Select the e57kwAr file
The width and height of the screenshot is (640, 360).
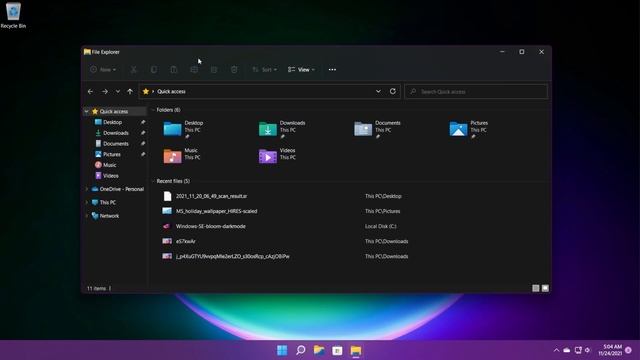point(186,242)
